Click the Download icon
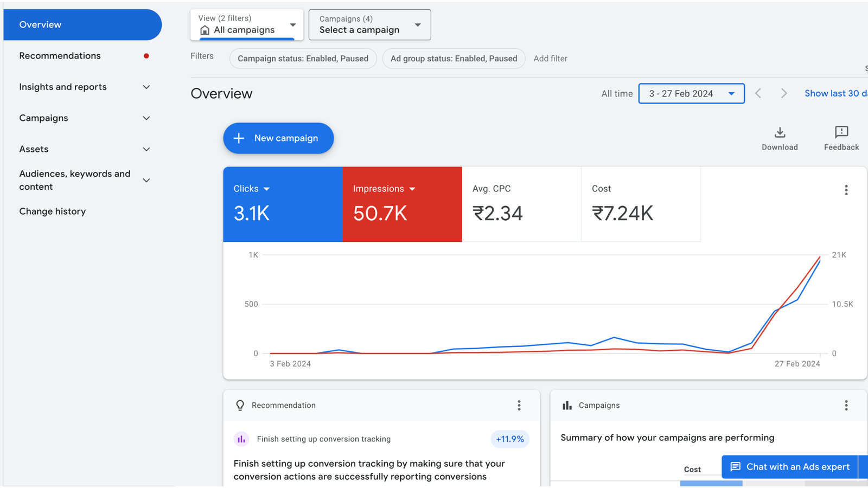Image resolution: width=868 pixels, height=488 pixels. (780, 133)
